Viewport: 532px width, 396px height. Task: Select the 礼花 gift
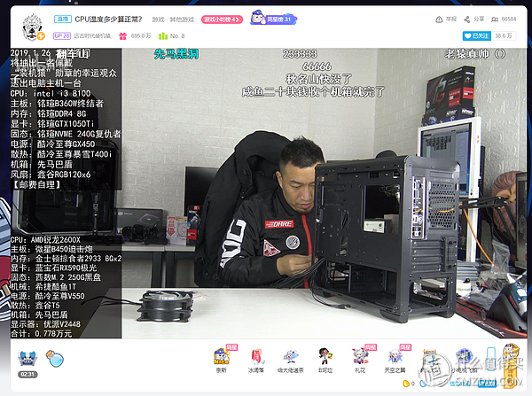coord(360,360)
